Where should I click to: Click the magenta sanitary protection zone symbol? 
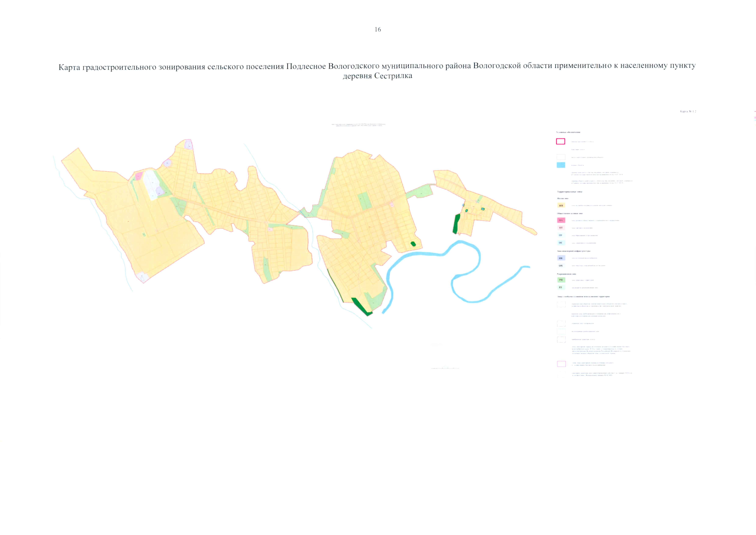coord(561,364)
